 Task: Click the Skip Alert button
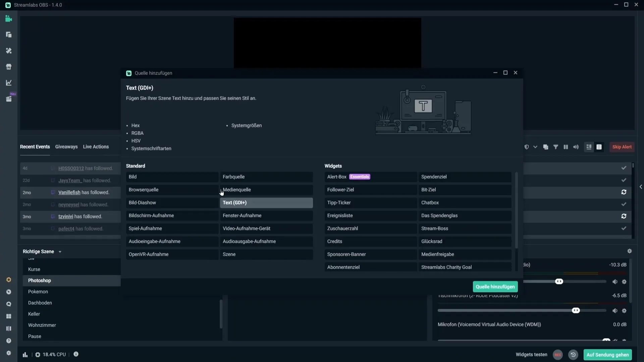tap(622, 147)
